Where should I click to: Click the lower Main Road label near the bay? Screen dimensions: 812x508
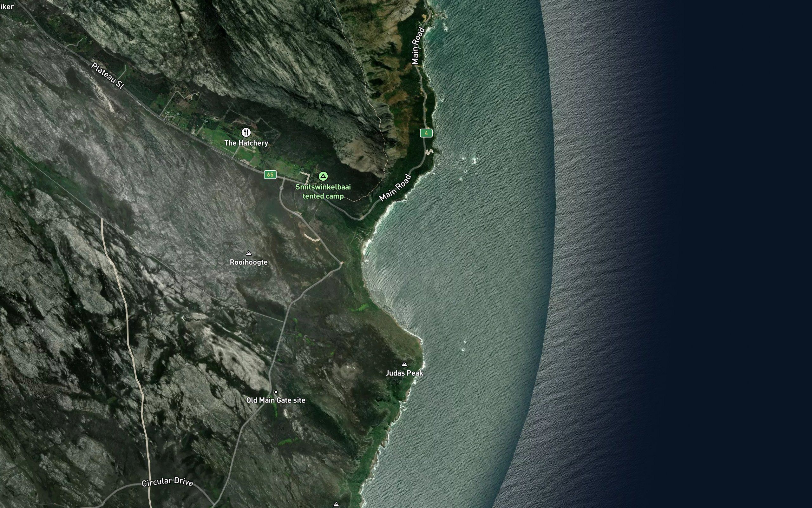[x=395, y=187]
